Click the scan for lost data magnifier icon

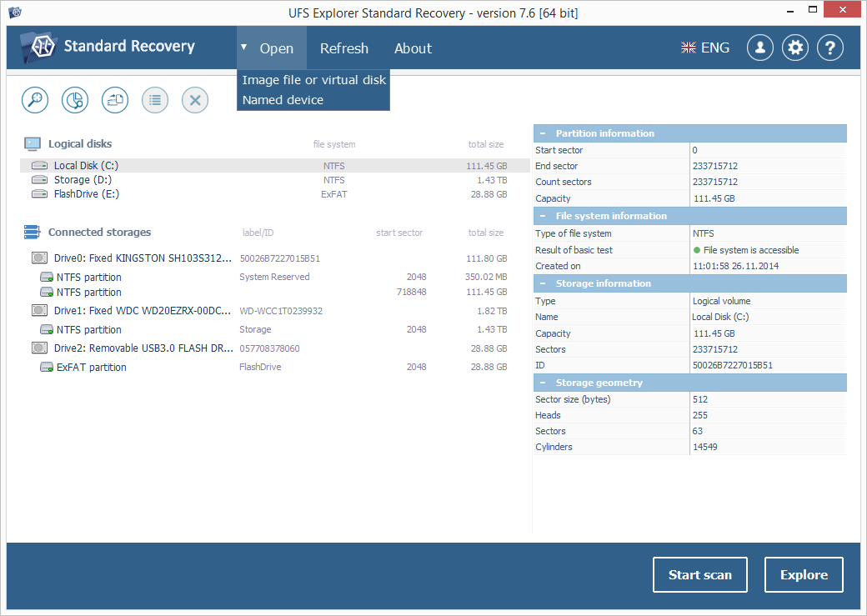[x=35, y=100]
